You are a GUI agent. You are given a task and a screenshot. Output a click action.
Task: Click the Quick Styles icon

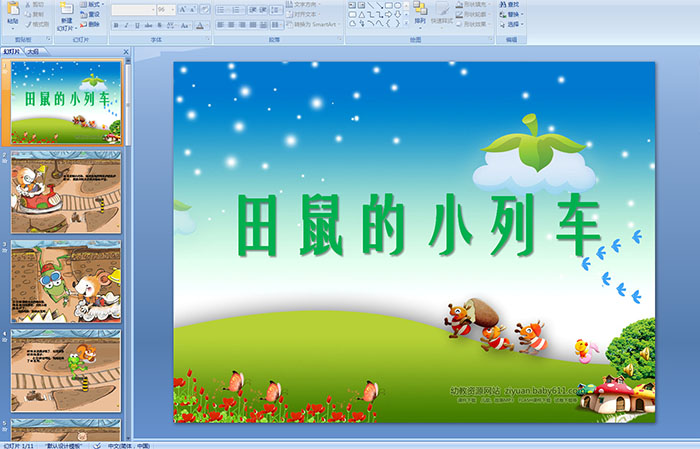444,11
